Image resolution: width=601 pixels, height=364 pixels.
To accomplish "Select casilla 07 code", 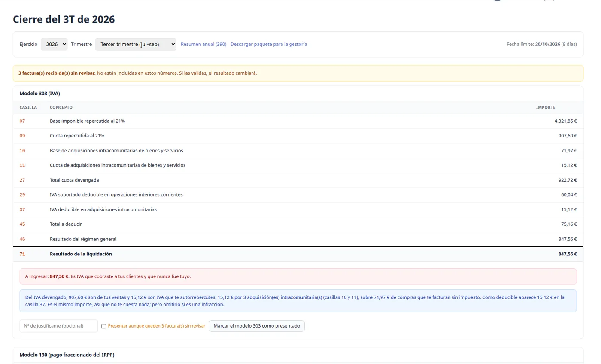I will (22, 121).
